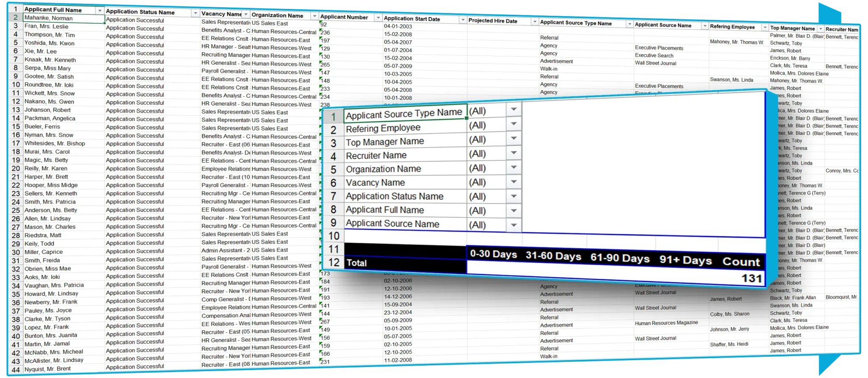Open the pivot Vacancy Name (All) dropdown
The image size is (868, 378).
pyautogui.click(x=514, y=182)
